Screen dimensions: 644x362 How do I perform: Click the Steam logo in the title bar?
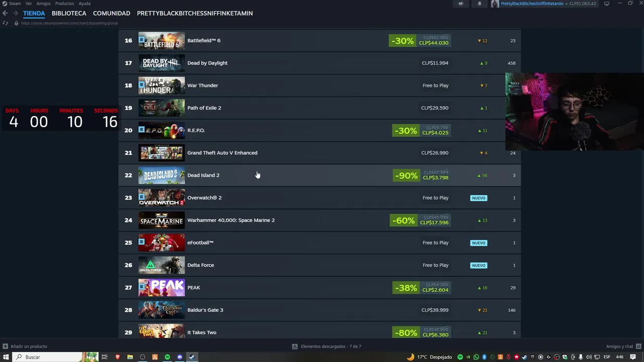5,4
